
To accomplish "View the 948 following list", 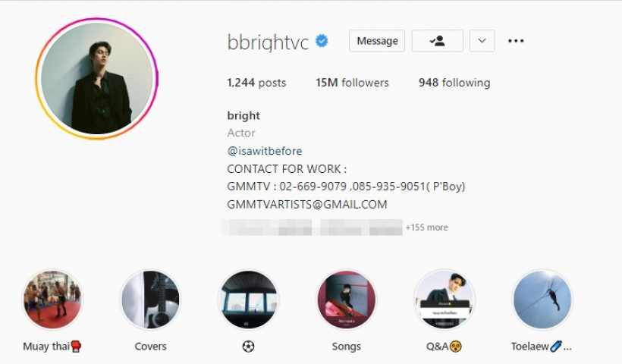I will (x=454, y=83).
